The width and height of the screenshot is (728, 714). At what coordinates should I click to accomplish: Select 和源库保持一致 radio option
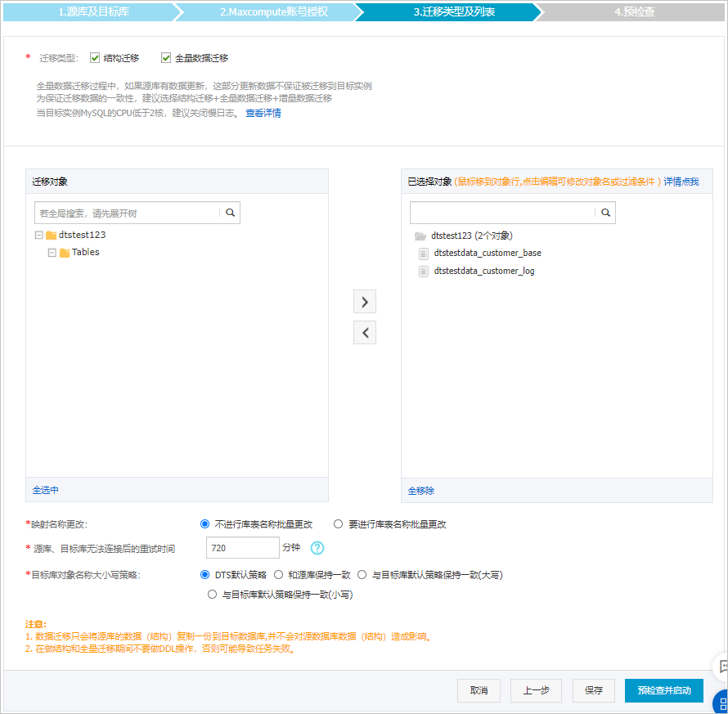click(278, 575)
